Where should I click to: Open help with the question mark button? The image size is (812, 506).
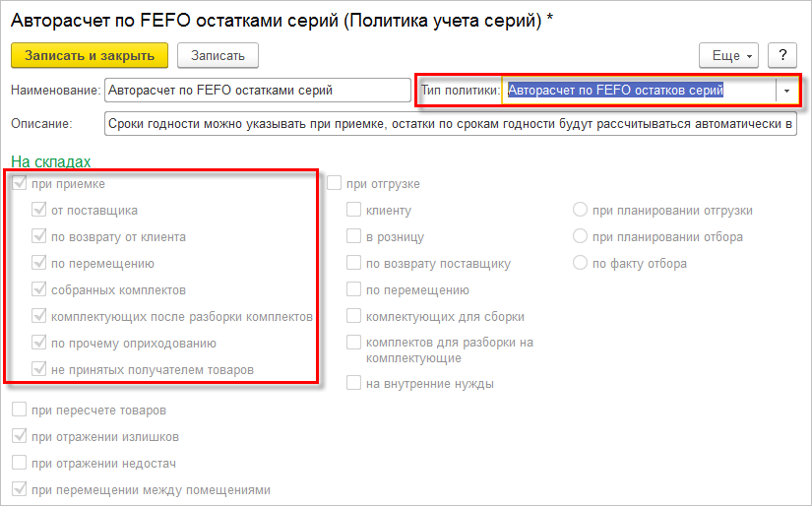pos(781,55)
